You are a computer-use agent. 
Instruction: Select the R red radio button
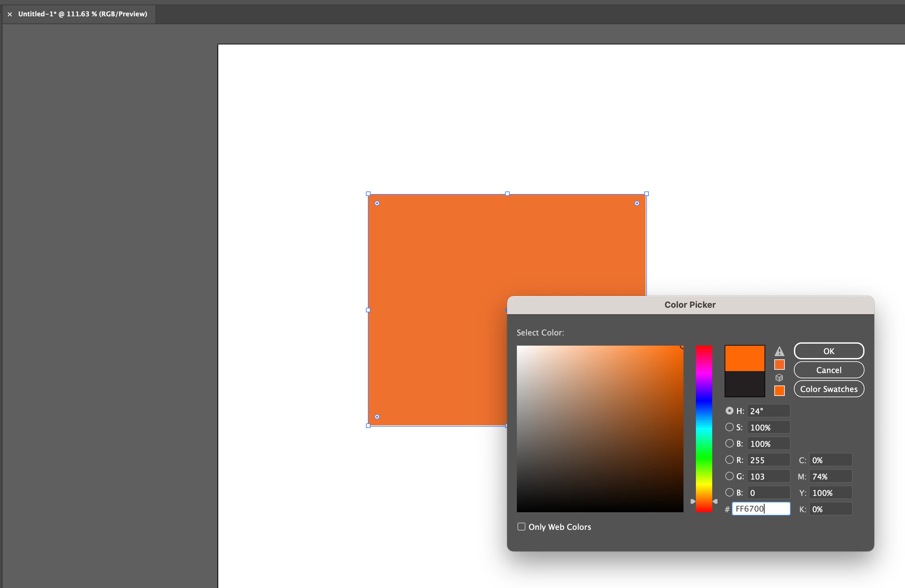coord(729,460)
